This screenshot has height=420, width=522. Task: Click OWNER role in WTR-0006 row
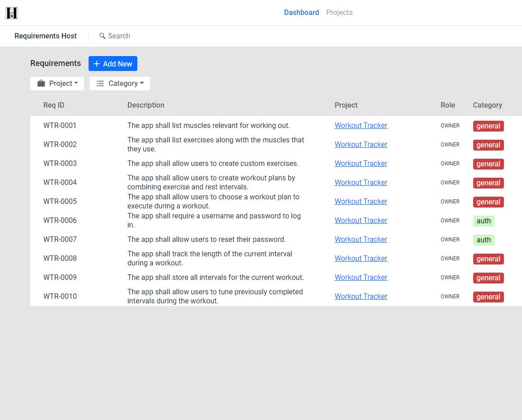coord(450,221)
